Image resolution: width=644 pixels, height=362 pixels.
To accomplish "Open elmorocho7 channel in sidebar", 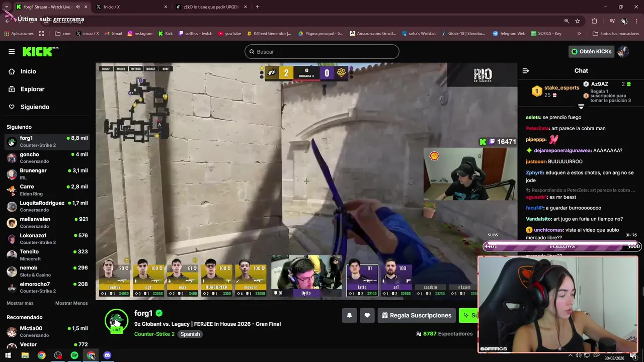I will click(x=48, y=287).
